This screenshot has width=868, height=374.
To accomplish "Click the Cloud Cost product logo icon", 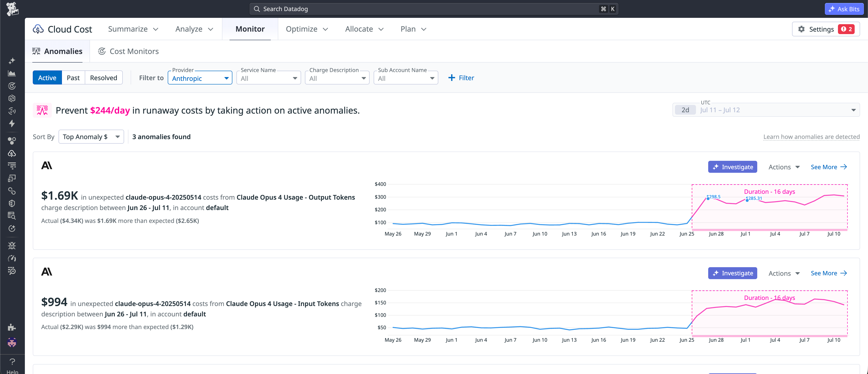I will pyautogui.click(x=38, y=29).
